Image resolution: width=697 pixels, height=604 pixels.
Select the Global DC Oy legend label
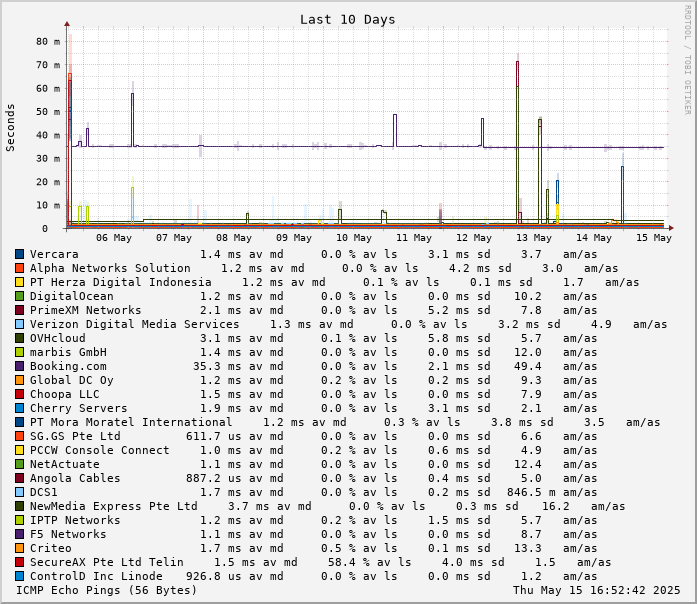coord(72,380)
